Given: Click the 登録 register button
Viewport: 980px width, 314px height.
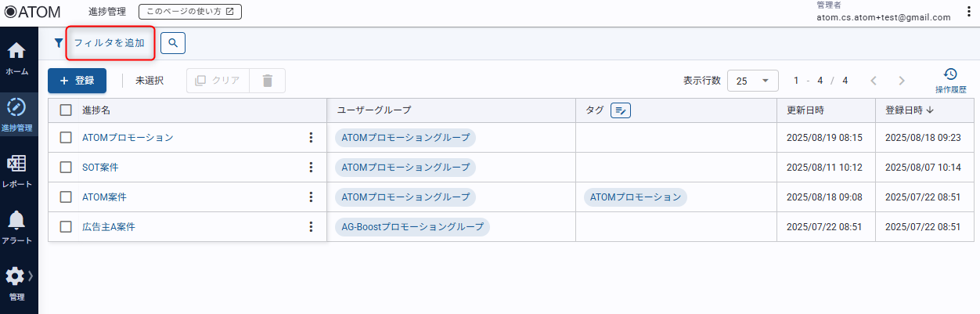Looking at the screenshot, I should tap(77, 81).
